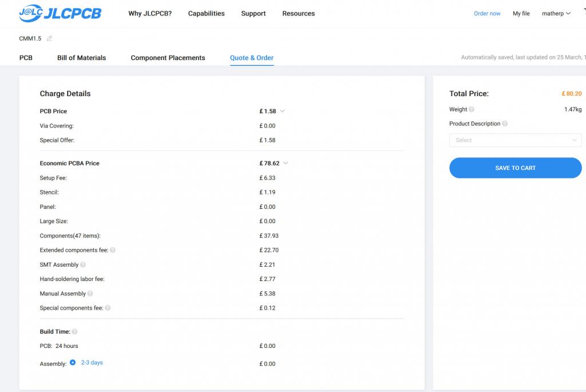This screenshot has height=392, width=586.
Task: Click help icon next to SMT Assembly
Action: tap(83, 265)
